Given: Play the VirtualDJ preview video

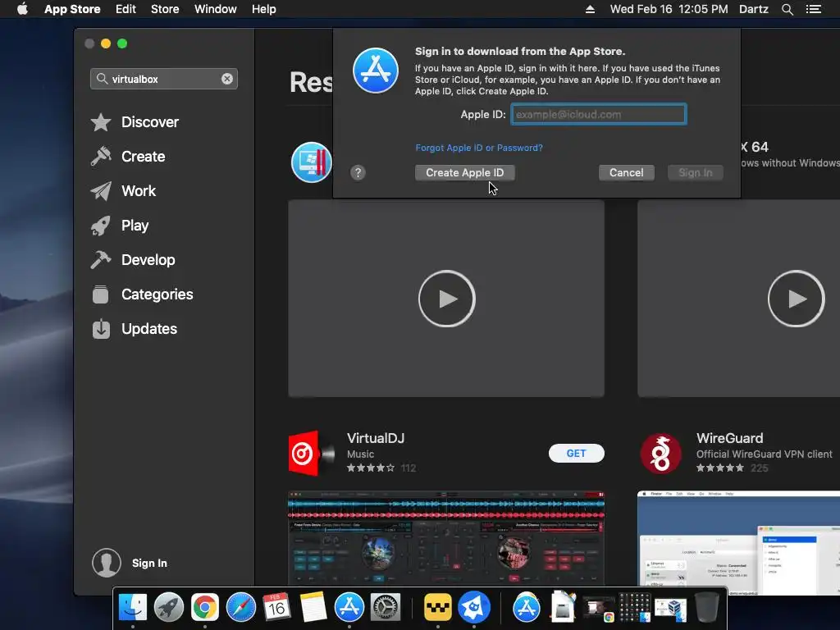Looking at the screenshot, I should [x=447, y=299].
